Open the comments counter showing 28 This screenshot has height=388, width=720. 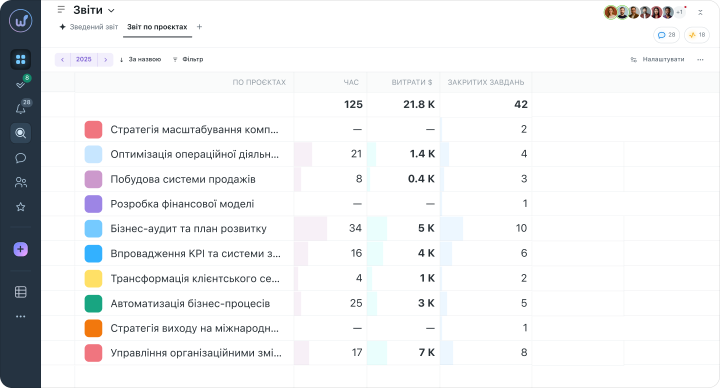click(666, 35)
